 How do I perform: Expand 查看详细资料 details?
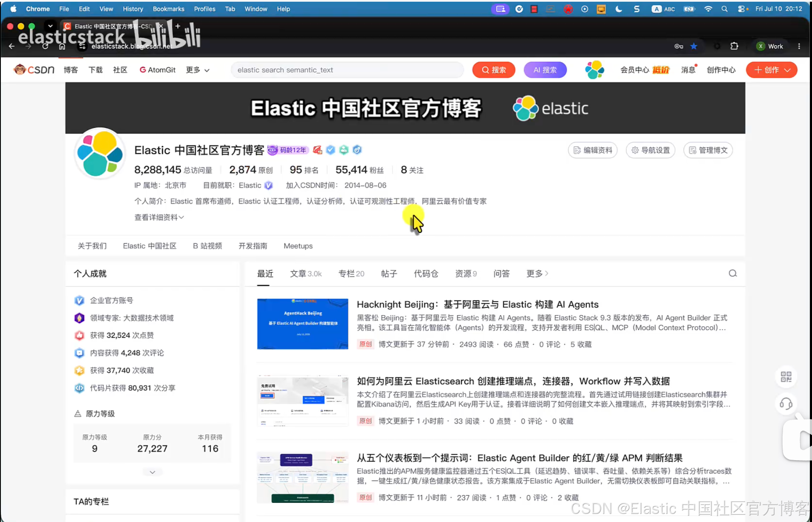tap(159, 217)
